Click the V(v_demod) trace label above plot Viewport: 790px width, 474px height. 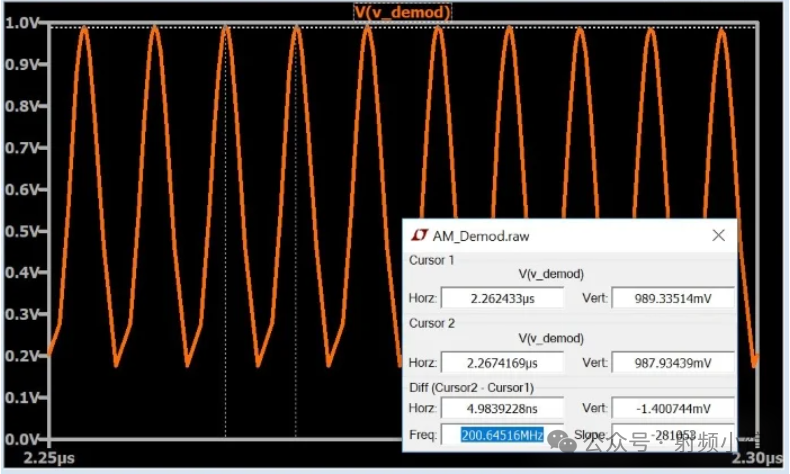[x=402, y=12]
